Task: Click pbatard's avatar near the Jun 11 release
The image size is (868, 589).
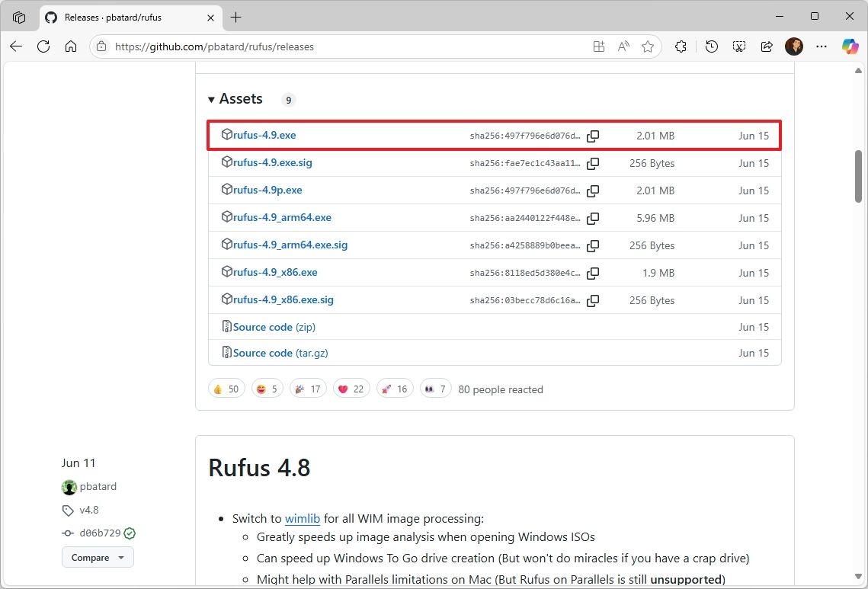Action: (69, 487)
